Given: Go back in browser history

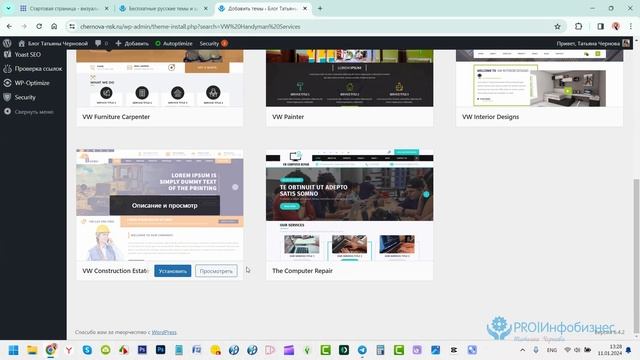Looking at the screenshot, I should 9,26.
